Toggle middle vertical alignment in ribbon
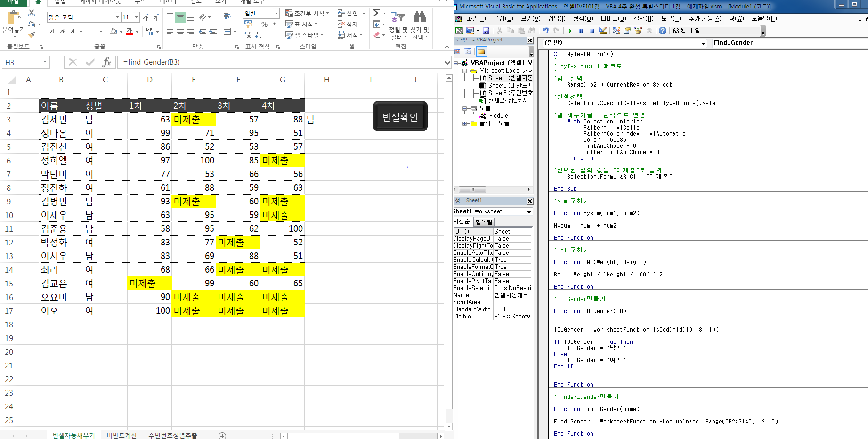868x439 pixels. click(180, 17)
